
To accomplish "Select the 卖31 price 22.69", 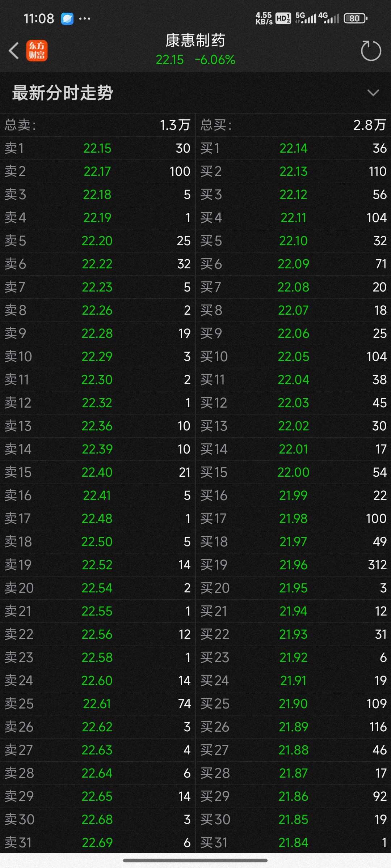I will (97, 843).
